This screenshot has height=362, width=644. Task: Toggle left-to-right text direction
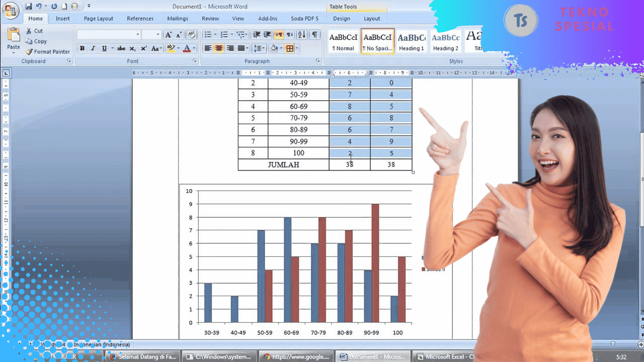click(x=278, y=35)
